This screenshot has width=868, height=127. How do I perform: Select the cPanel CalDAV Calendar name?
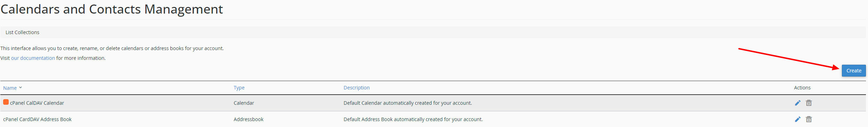(37, 103)
